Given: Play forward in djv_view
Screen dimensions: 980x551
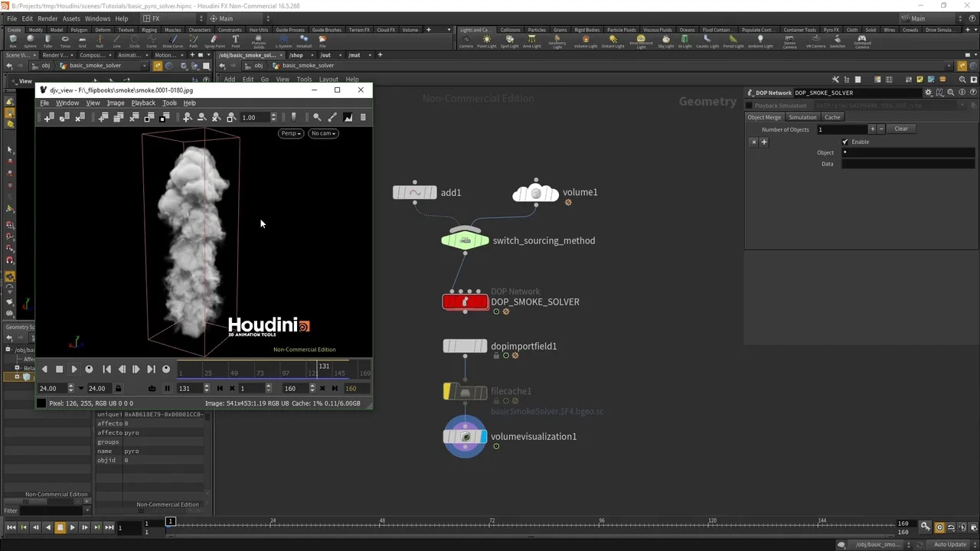Looking at the screenshot, I should [x=73, y=369].
